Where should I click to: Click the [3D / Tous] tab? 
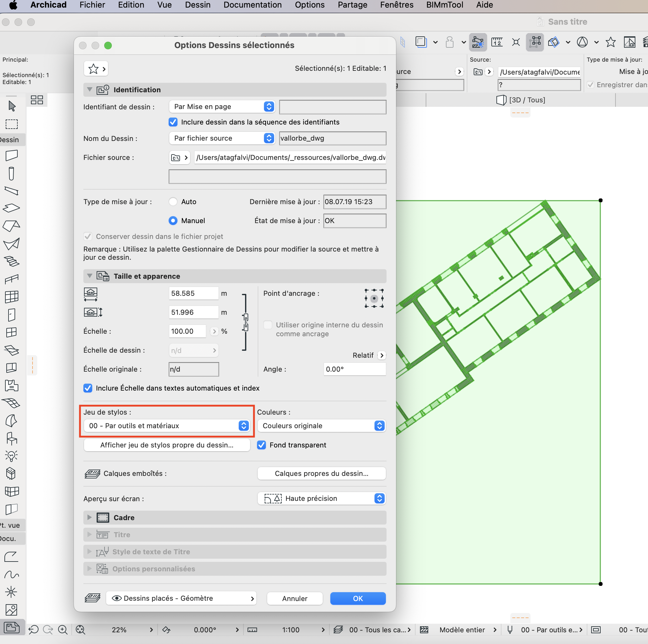520,100
